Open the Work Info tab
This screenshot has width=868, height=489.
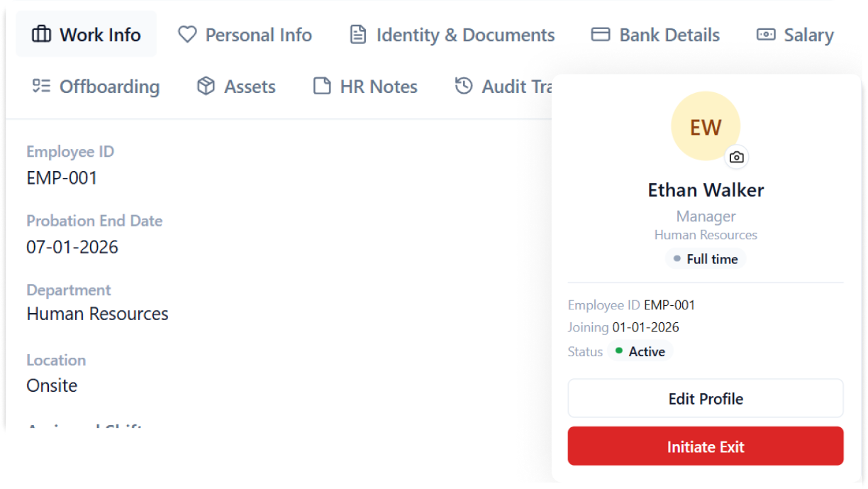click(x=87, y=35)
